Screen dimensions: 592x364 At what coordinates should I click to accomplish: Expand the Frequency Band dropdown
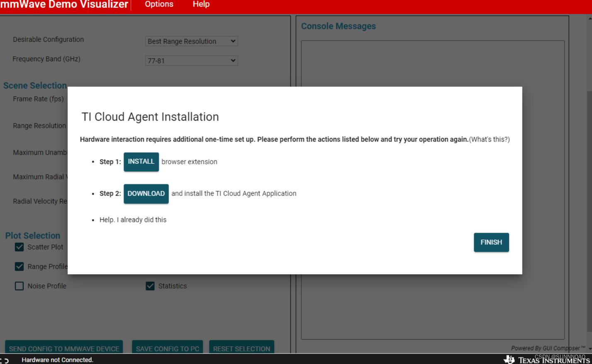192,60
